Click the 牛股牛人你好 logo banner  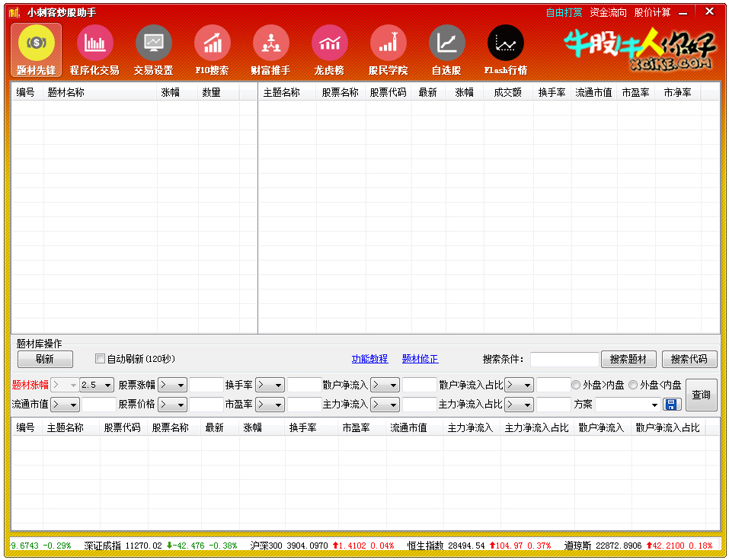tap(639, 49)
